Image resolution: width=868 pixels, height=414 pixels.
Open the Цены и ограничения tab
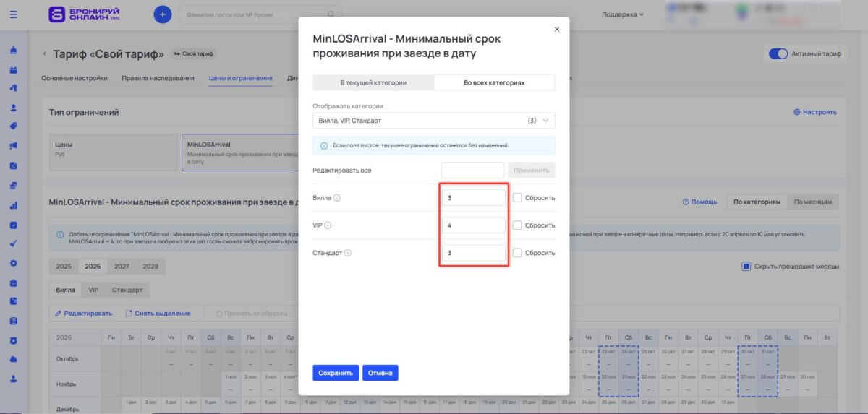point(241,78)
